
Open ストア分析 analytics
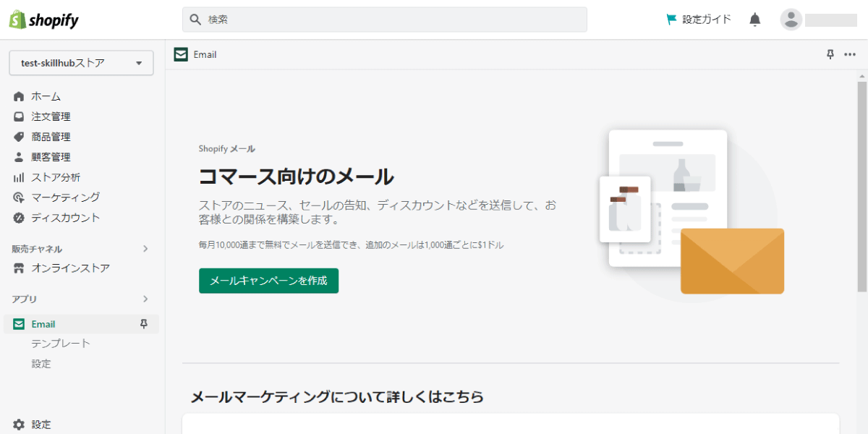(56, 177)
